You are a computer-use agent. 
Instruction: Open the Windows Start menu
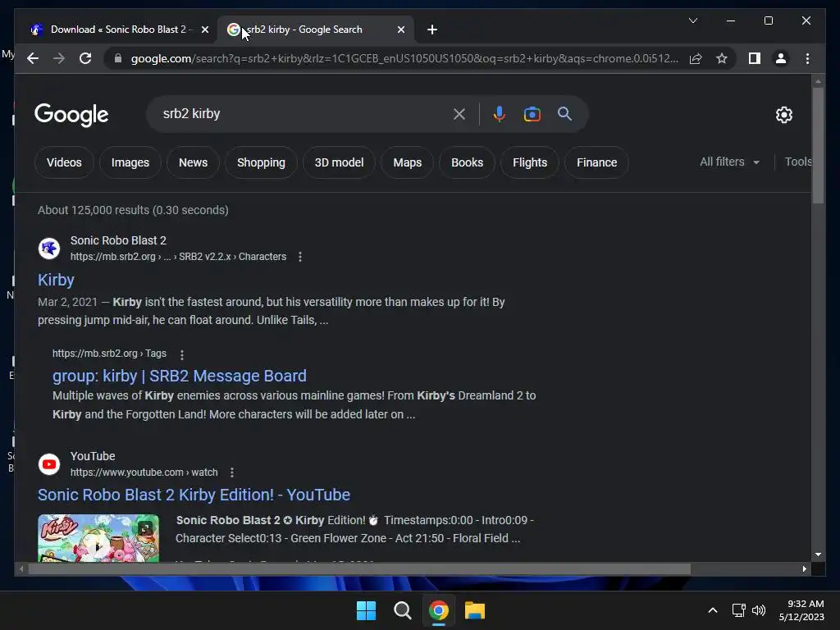coord(367,610)
